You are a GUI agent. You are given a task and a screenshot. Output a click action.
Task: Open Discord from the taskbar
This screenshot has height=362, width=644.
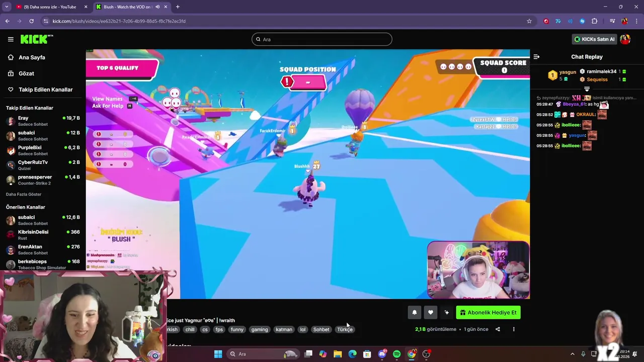[382, 354]
